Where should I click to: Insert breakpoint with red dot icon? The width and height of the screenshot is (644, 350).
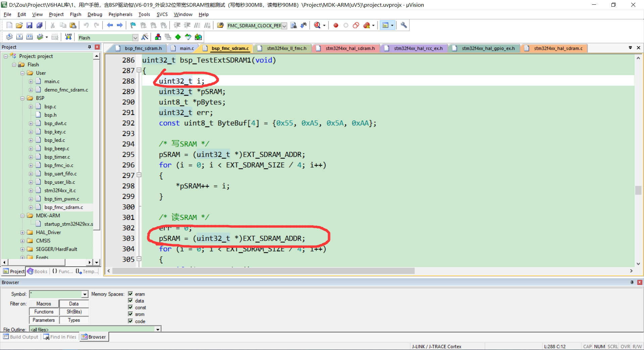coord(336,25)
